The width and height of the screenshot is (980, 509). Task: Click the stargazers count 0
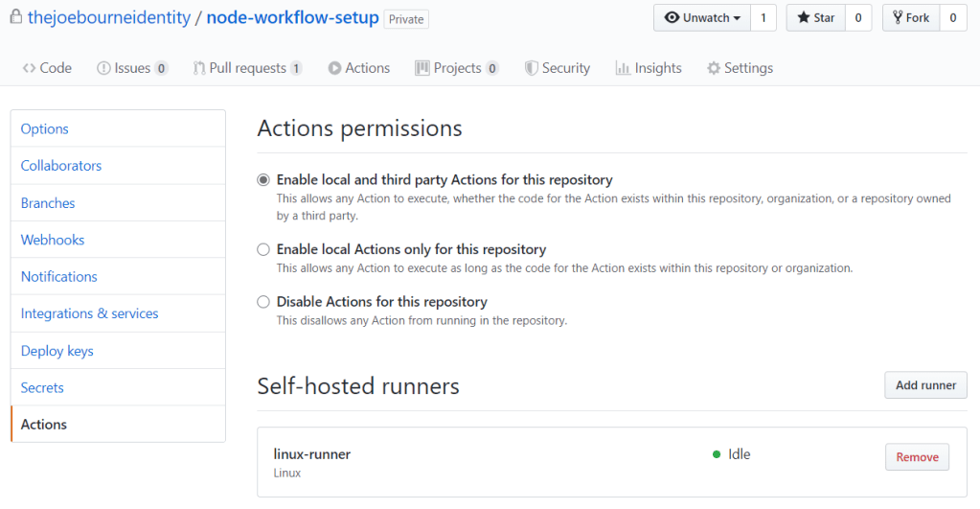click(858, 17)
